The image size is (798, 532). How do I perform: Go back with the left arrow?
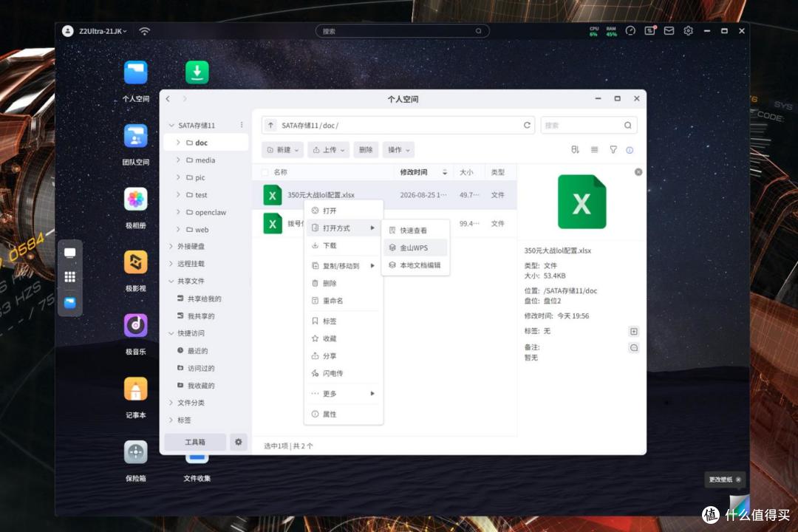(x=168, y=99)
